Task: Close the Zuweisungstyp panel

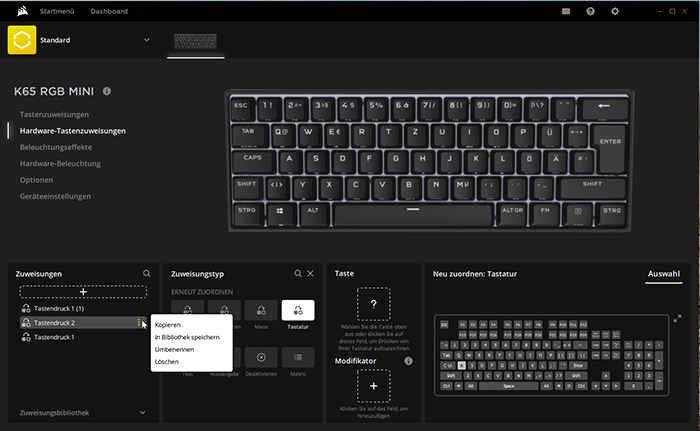Action: click(x=310, y=273)
